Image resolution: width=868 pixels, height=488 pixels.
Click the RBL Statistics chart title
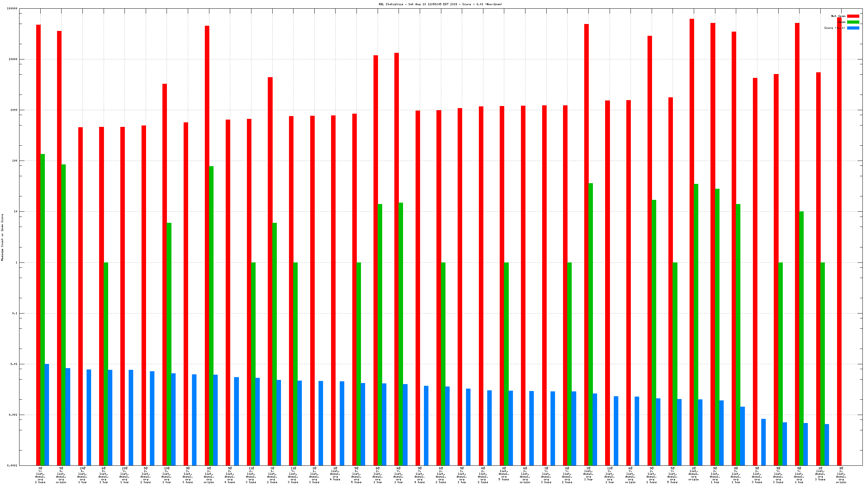(440, 4)
